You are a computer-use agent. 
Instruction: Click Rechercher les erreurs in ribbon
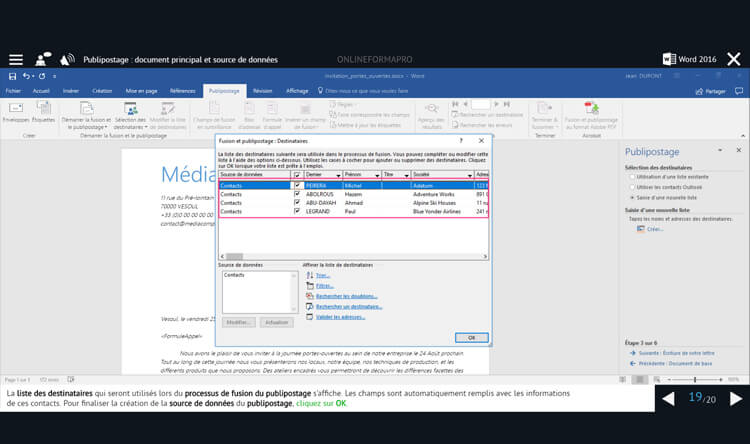(482, 125)
